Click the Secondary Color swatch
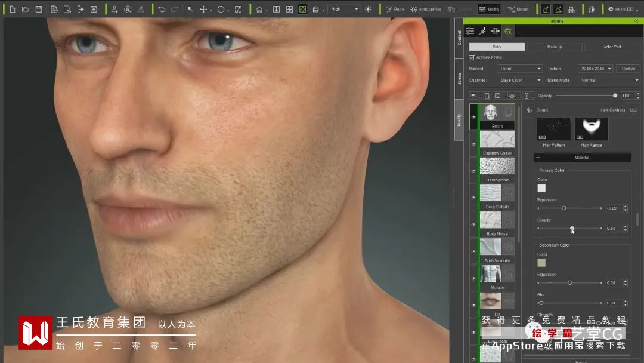The height and width of the screenshot is (363, 644). [x=541, y=263]
